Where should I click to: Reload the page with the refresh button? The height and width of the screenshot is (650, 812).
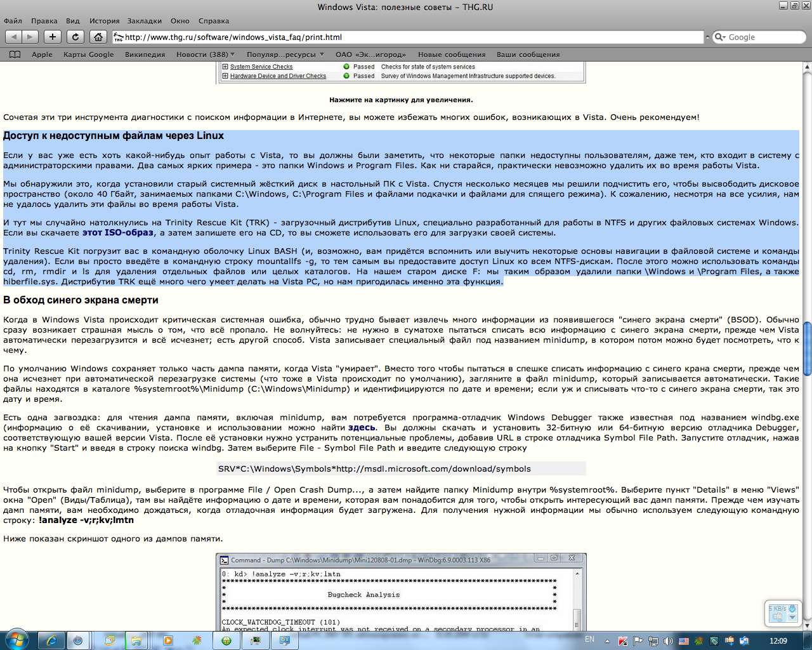point(75,37)
